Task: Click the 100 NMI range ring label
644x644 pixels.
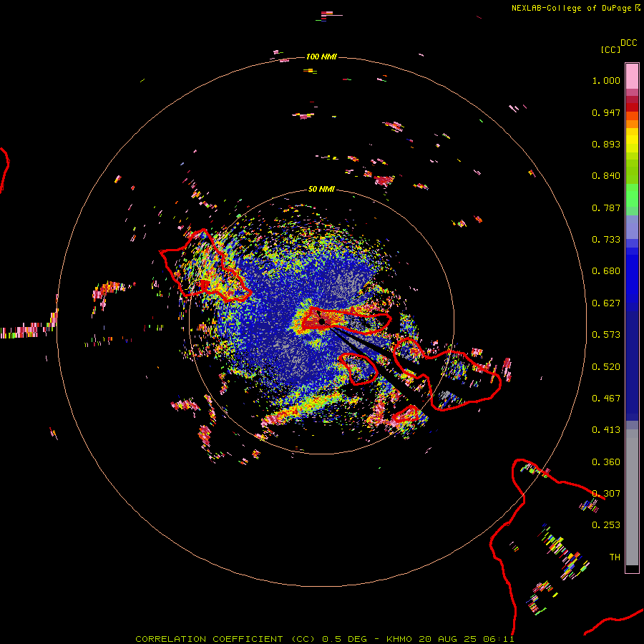Action: [x=321, y=57]
